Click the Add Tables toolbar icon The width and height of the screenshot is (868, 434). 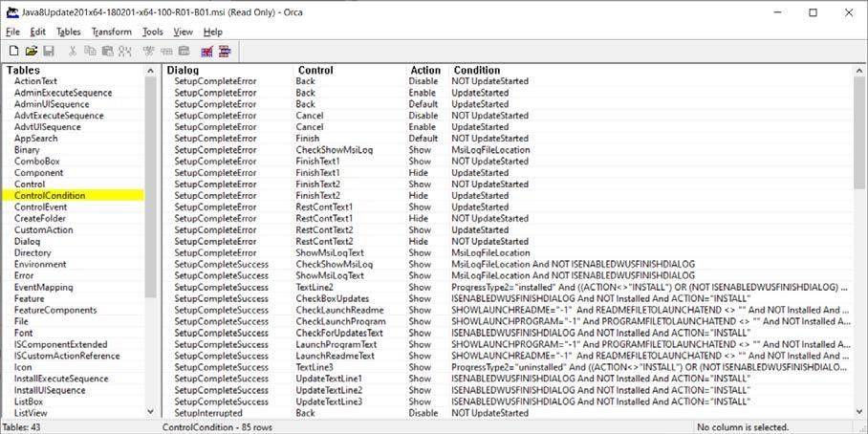148,52
